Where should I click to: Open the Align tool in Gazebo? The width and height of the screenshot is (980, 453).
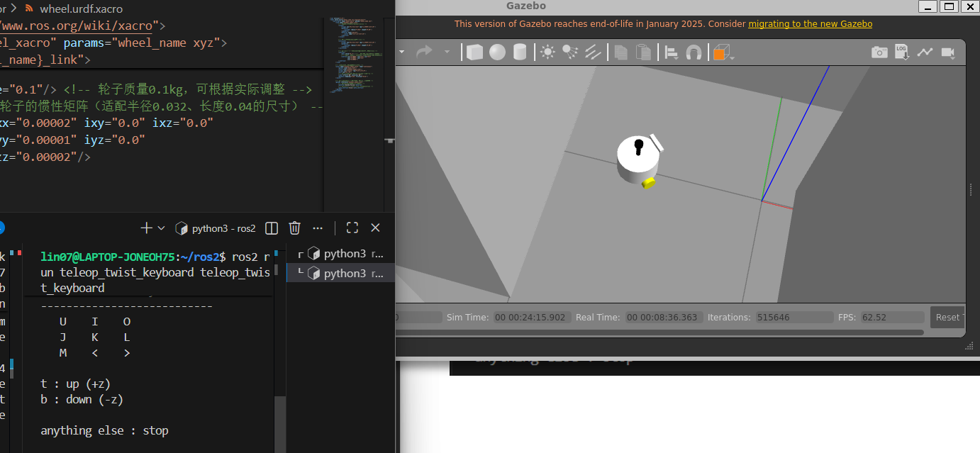pyautogui.click(x=672, y=52)
